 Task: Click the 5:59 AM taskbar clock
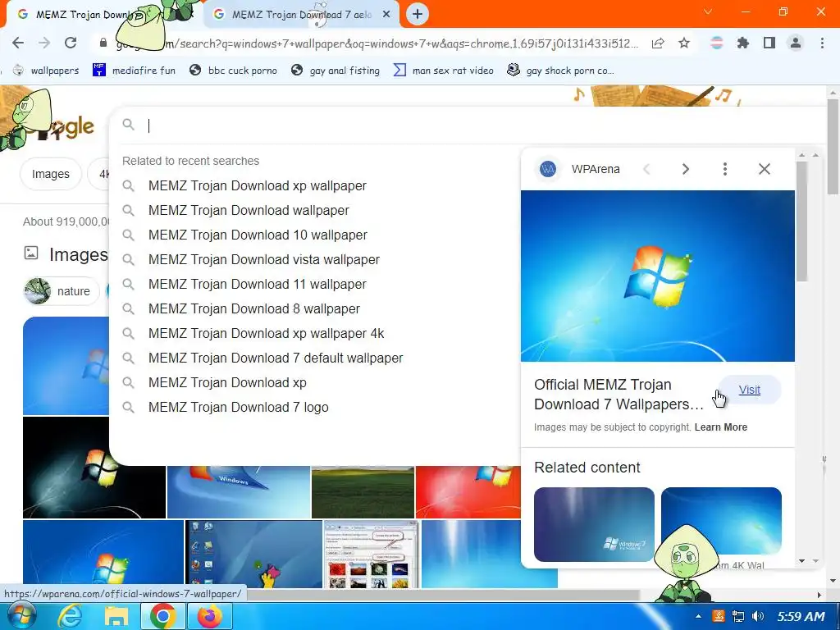(x=801, y=617)
